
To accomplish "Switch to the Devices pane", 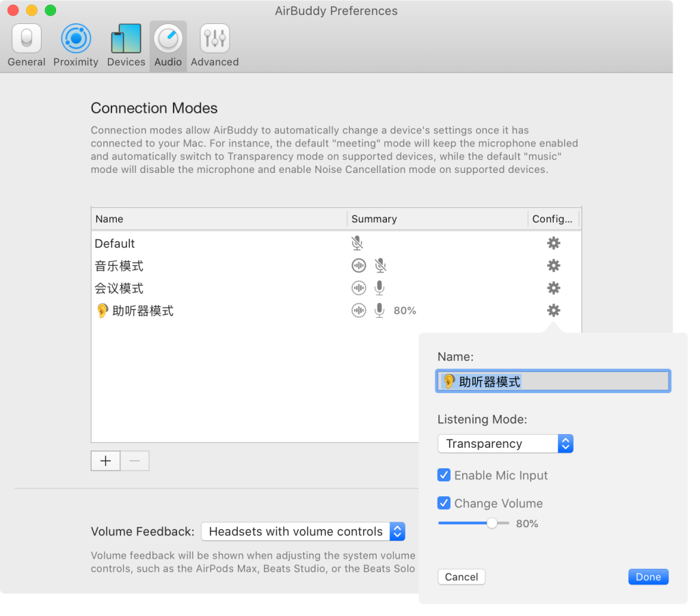I will [126, 46].
